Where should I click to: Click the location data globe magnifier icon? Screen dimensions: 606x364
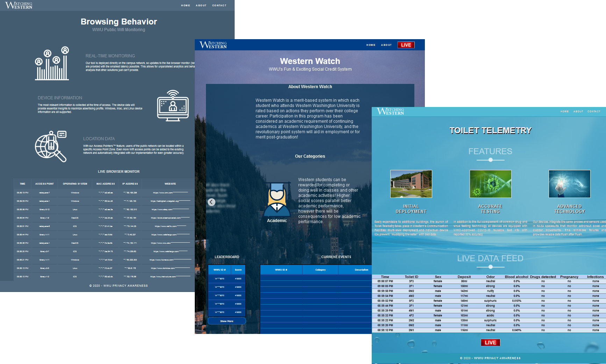pos(51,147)
